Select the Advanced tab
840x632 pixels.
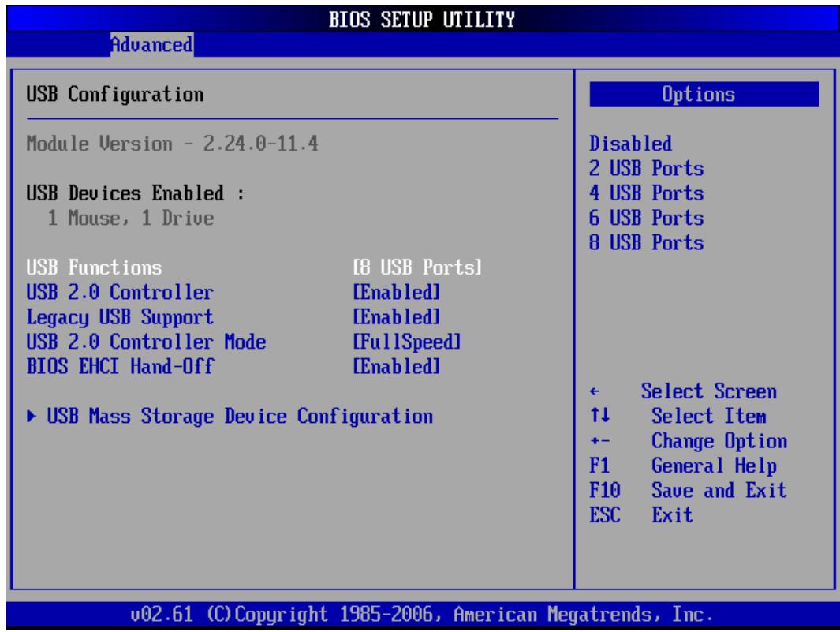tap(151, 44)
